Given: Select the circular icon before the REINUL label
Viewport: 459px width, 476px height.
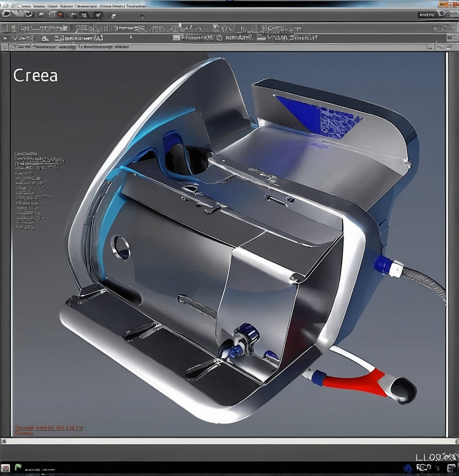Looking at the screenshot, I should (219, 38).
